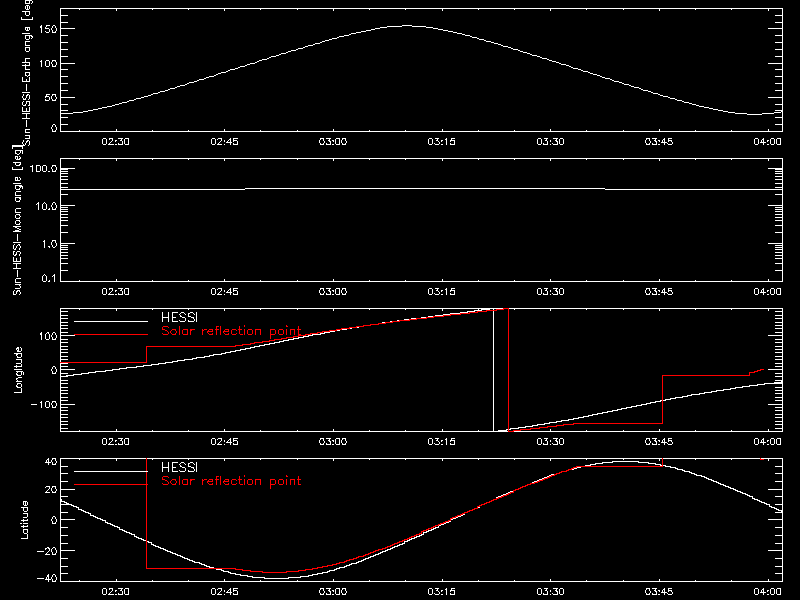Click 02:45 time label under Longitude plot
The width and height of the screenshot is (800, 600).
pyautogui.click(x=224, y=442)
